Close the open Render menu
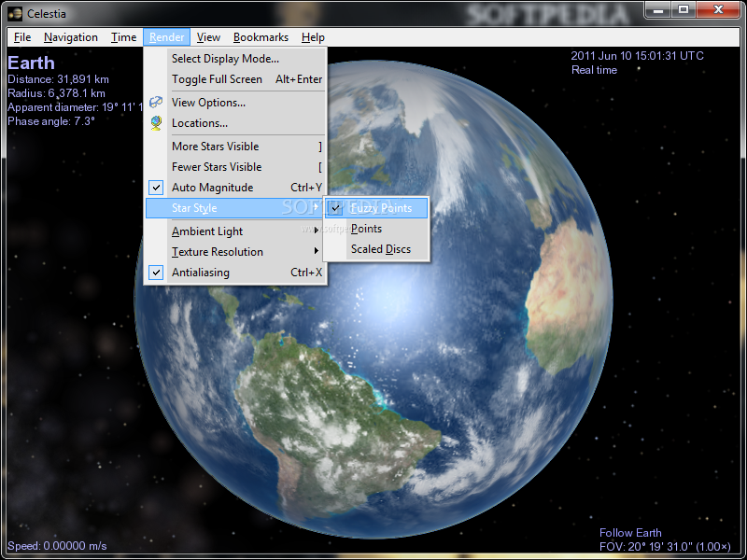This screenshot has width=747, height=560. (166, 37)
